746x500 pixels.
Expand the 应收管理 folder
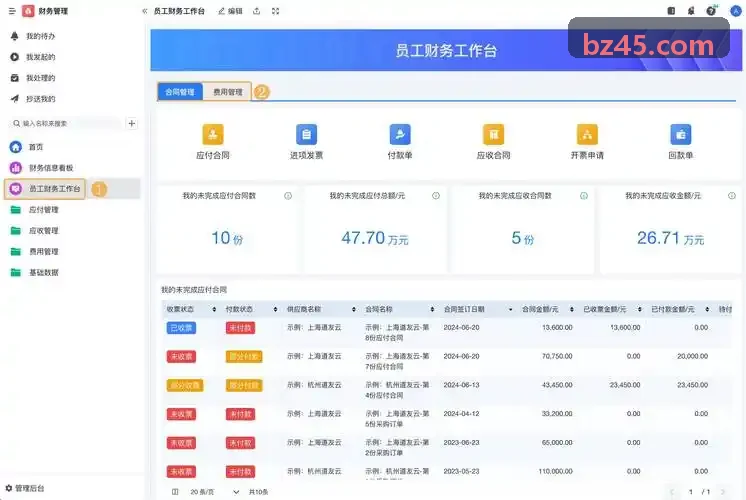click(43, 231)
